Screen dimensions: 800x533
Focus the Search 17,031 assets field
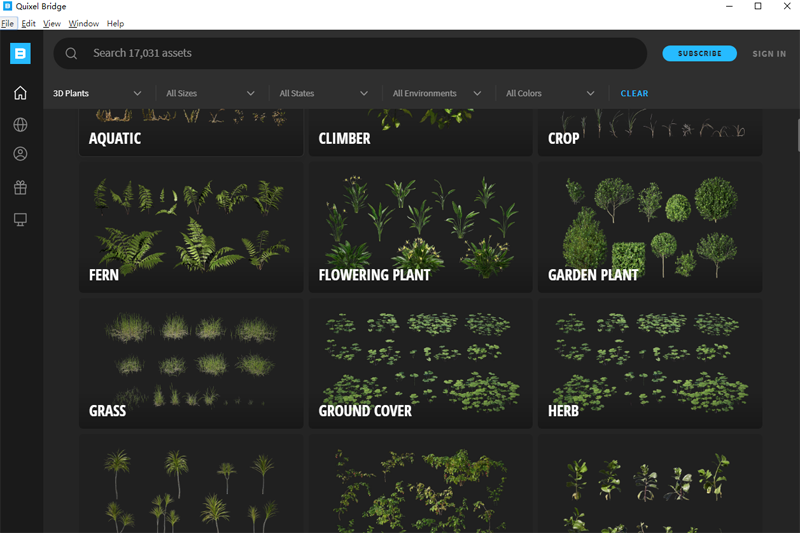click(x=350, y=54)
